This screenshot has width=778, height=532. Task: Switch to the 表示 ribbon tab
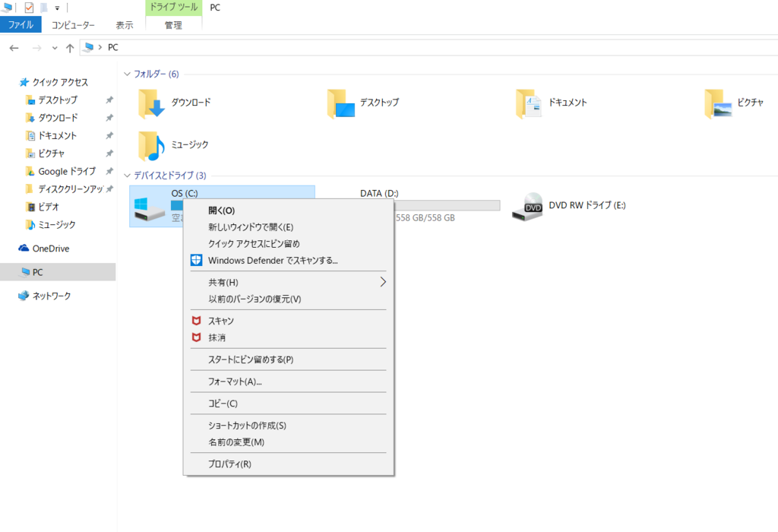tap(124, 24)
